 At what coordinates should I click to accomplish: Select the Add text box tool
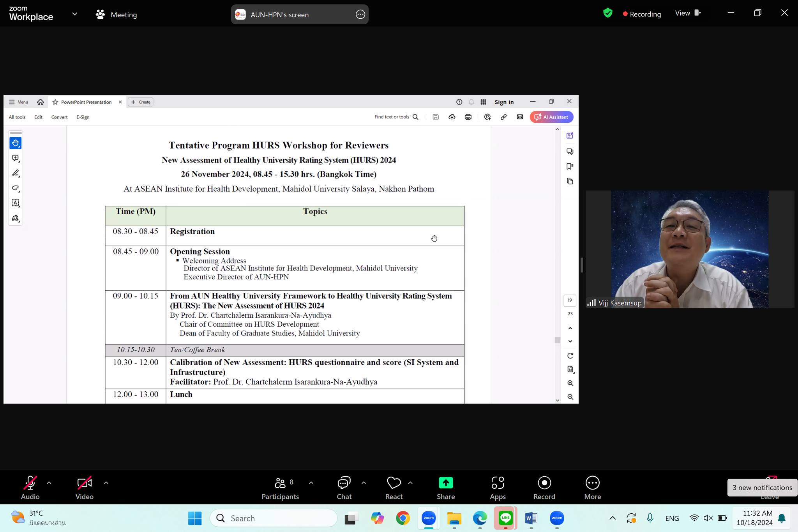pyautogui.click(x=16, y=203)
